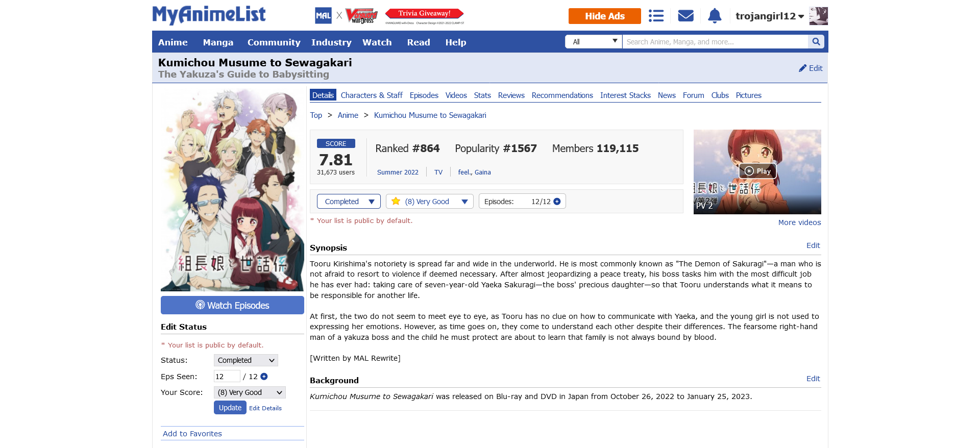Click the Summer 2022 season link

click(398, 172)
